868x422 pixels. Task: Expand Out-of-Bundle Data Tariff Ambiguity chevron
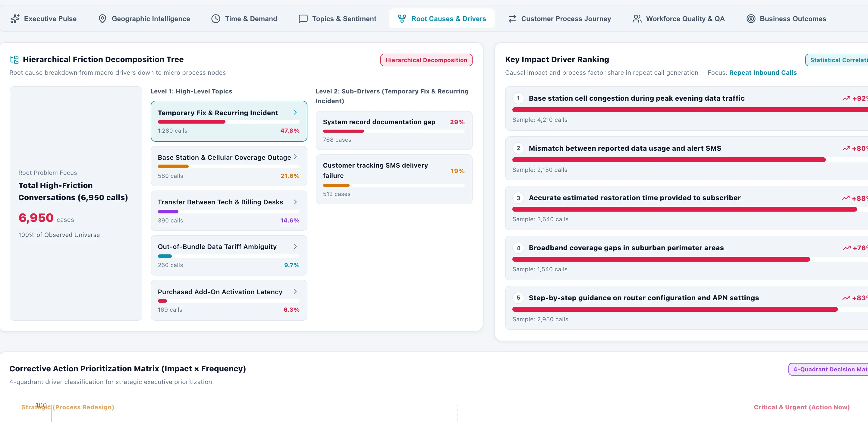(295, 246)
